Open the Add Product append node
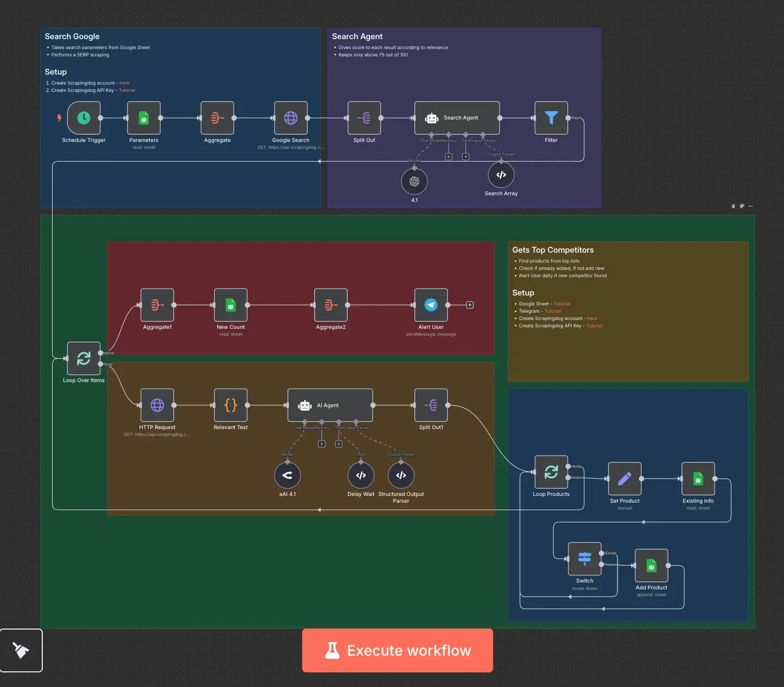This screenshot has height=687, width=784. [651, 566]
